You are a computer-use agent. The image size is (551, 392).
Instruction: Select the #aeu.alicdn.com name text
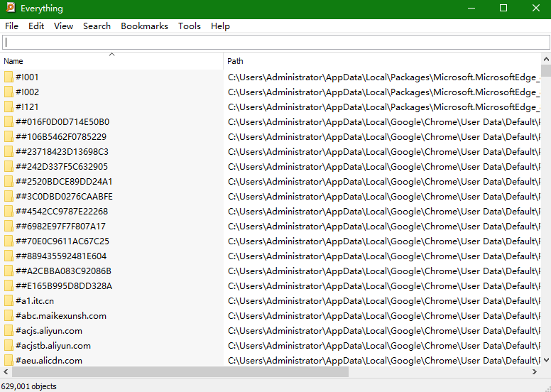point(49,360)
